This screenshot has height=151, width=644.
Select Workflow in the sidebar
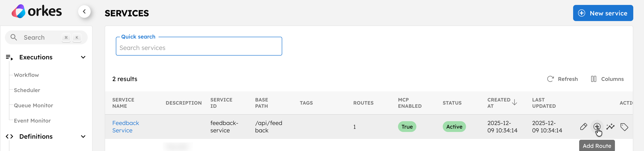[x=26, y=75]
